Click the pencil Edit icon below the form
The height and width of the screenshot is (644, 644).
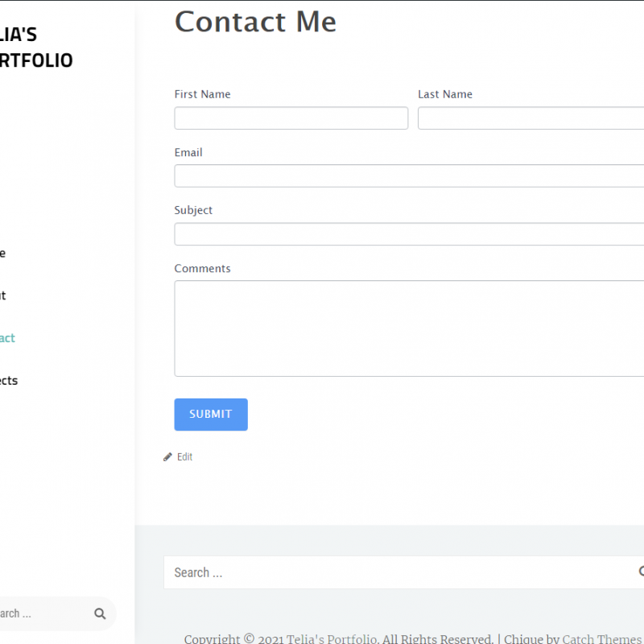(x=167, y=456)
